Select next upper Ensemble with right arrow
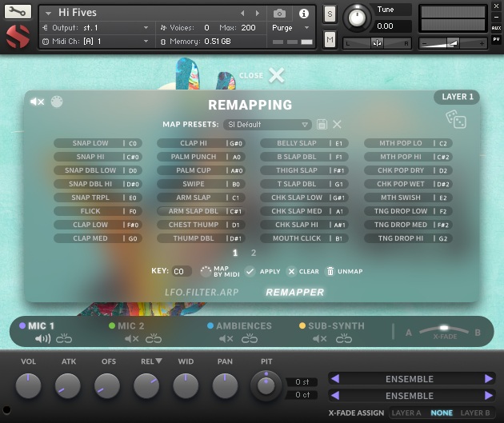Viewport: 504px width, 423px height. [x=489, y=379]
